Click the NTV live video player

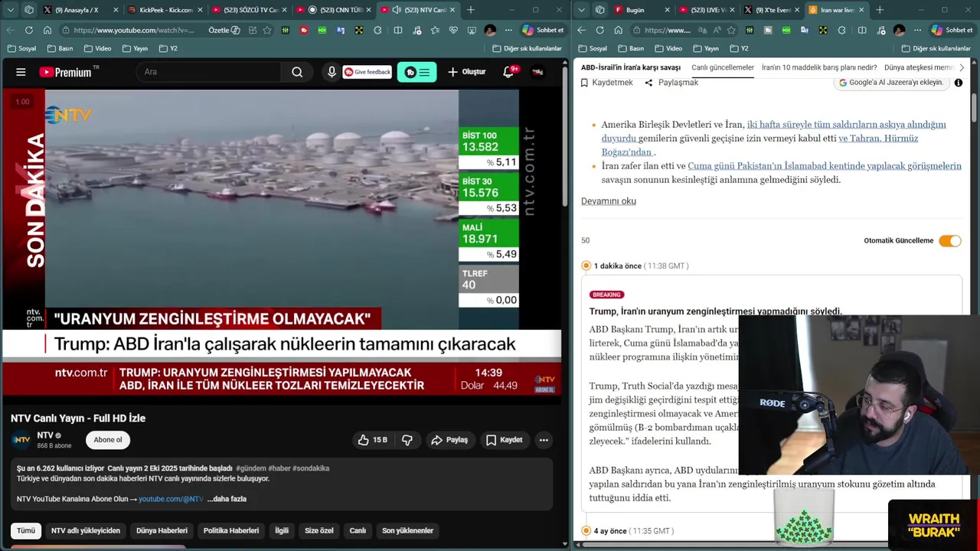(282, 243)
